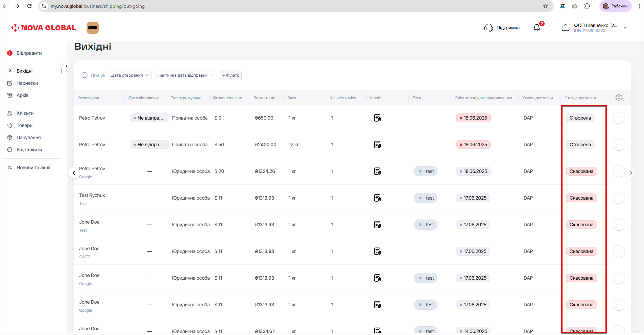Open more actions for Jone Doe SWF2 row
Viewport: 644px width, 335px height.
pyautogui.click(x=619, y=251)
